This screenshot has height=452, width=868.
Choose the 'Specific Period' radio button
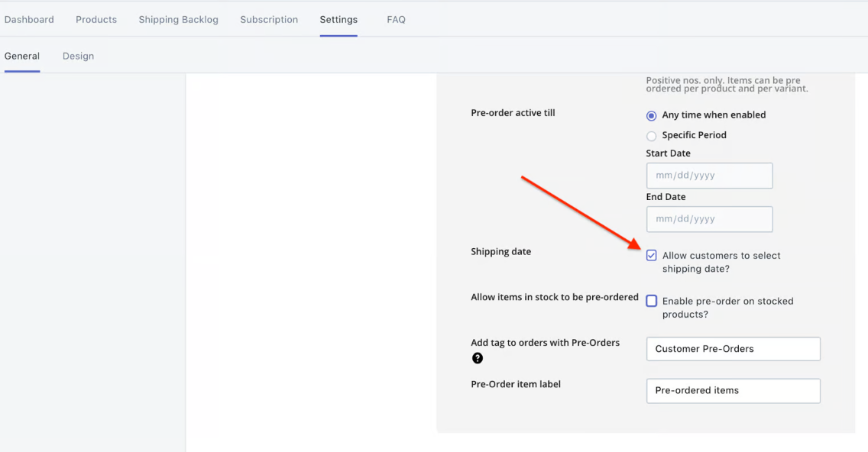pyautogui.click(x=652, y=136)
